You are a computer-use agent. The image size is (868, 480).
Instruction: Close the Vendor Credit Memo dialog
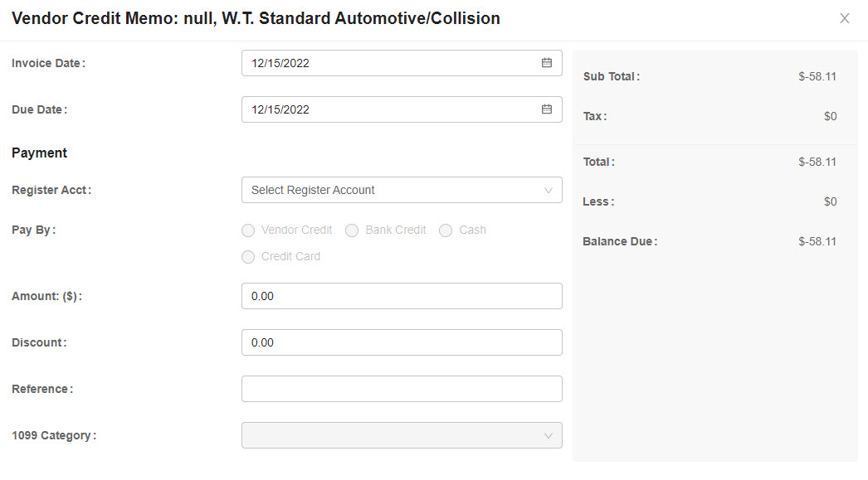[844, 18]
